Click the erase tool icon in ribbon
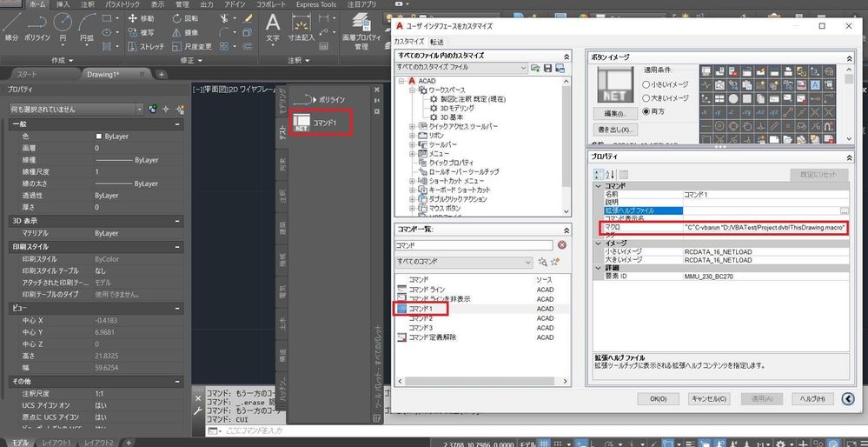Viewport: 868px width, 447px height. click(x=248, y=19)
